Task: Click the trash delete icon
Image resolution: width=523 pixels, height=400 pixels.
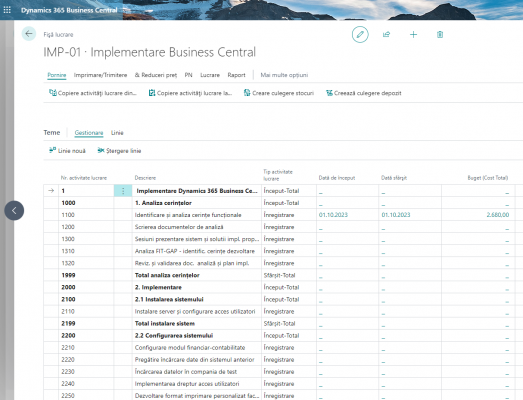Action: 440,34
